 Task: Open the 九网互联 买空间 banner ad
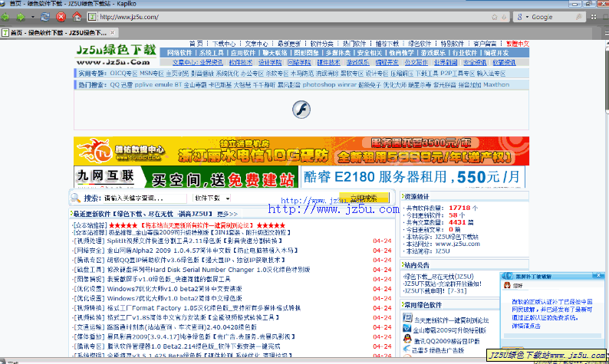(x=186, y=177)
